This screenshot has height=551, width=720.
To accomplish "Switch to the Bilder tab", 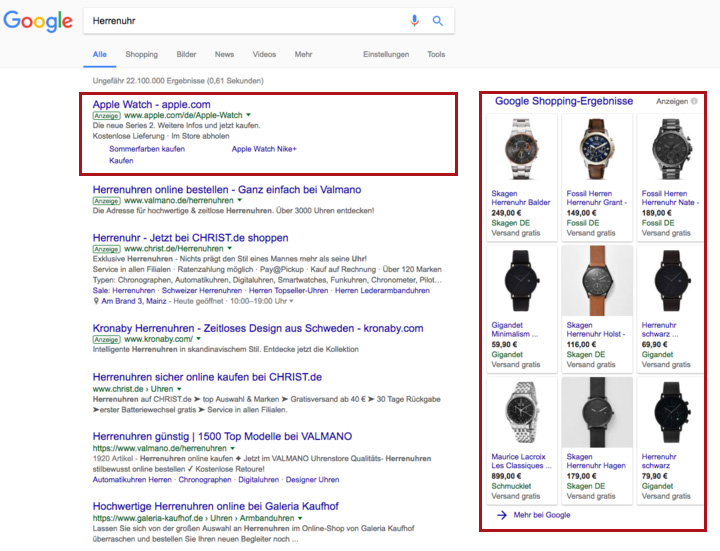I will [186, 54].
